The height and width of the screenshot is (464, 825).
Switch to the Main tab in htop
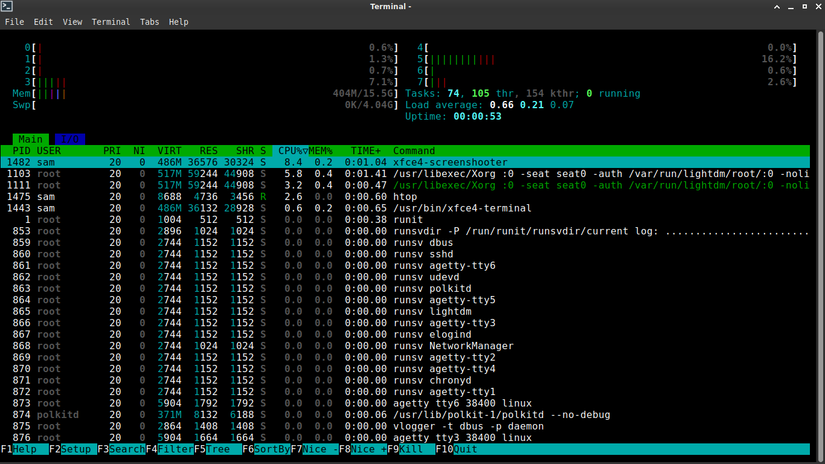pos(31,139)
